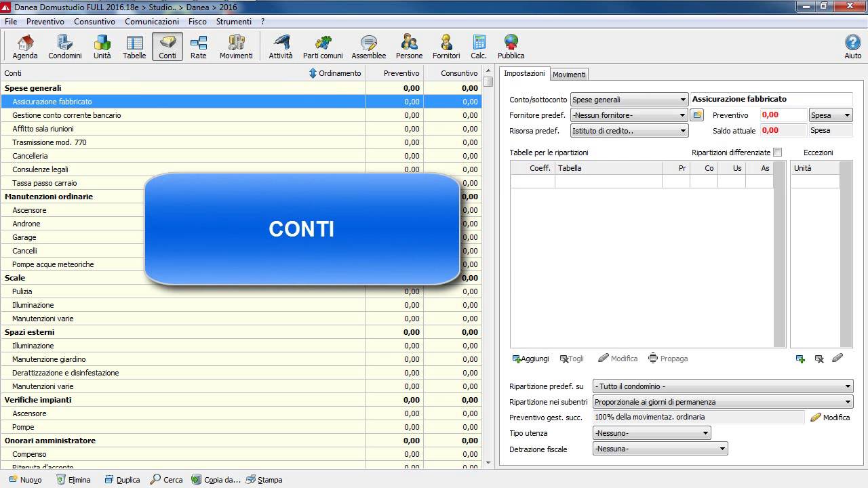Click Modifica under the ripartizioni table
The image size is (868, 488).
tap(618, 359)
